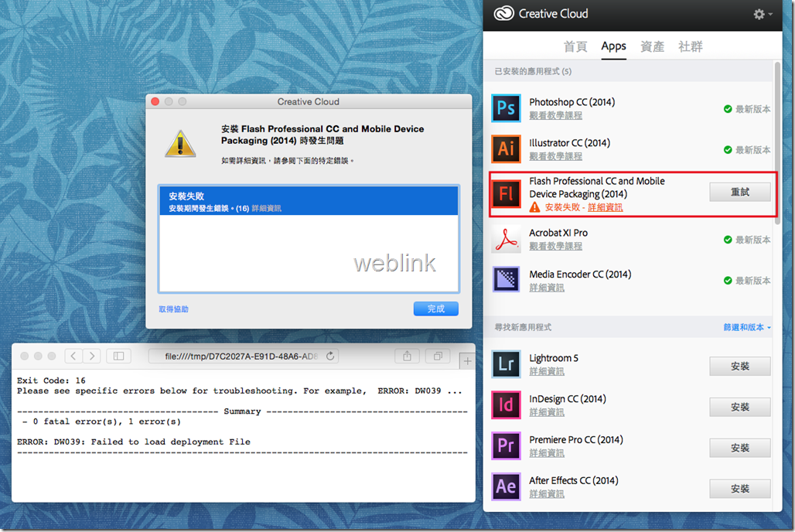The height and width of the screenshot is (532, 795).
Task: Click the yellow warning icon in the error dialog
Action: coord(180,144)
